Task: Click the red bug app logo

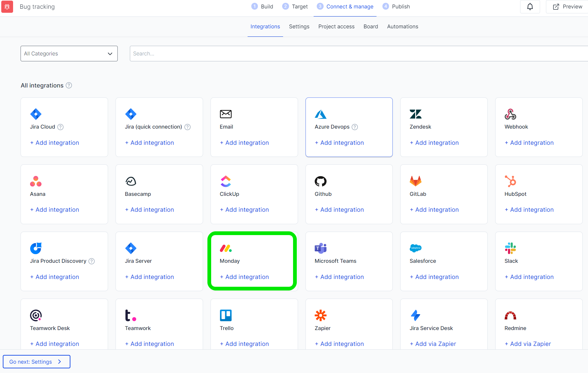Action: click(x=7, y=7)
